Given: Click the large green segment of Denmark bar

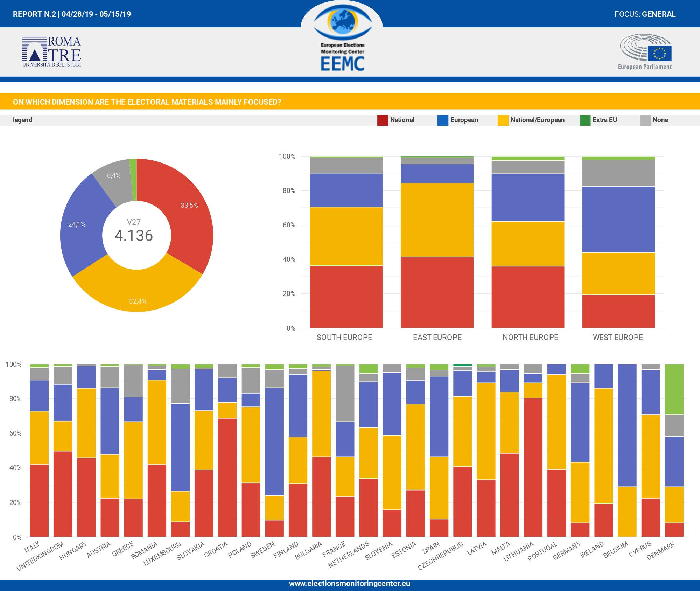Looking at the screenshot, I should click(674, 389).
